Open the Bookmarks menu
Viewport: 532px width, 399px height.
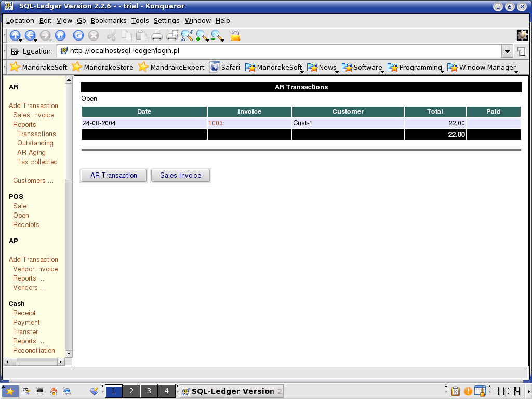point(109,20)
